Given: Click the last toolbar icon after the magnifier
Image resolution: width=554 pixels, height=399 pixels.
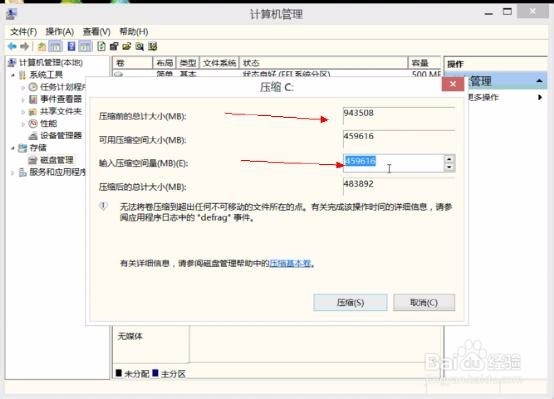Looking at the screenshot, I should click(153, 46).
